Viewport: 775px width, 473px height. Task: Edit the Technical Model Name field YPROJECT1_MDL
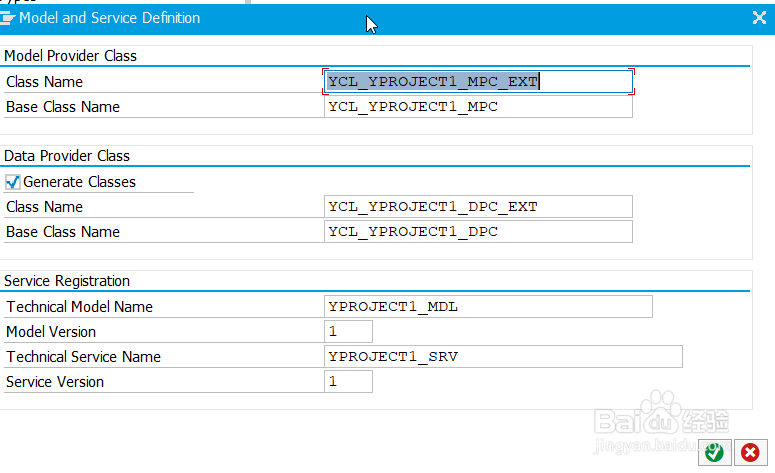(x=488, y=307)
